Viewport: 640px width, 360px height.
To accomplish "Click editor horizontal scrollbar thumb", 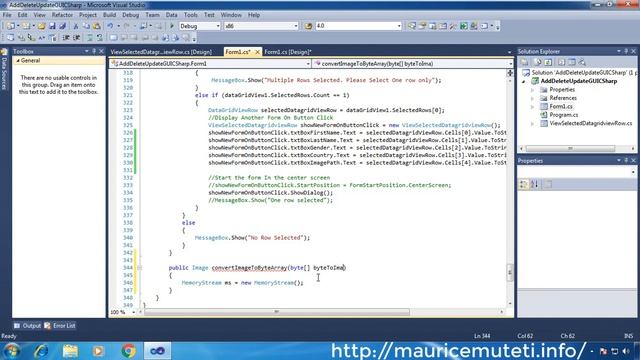I will click(277, 312).
